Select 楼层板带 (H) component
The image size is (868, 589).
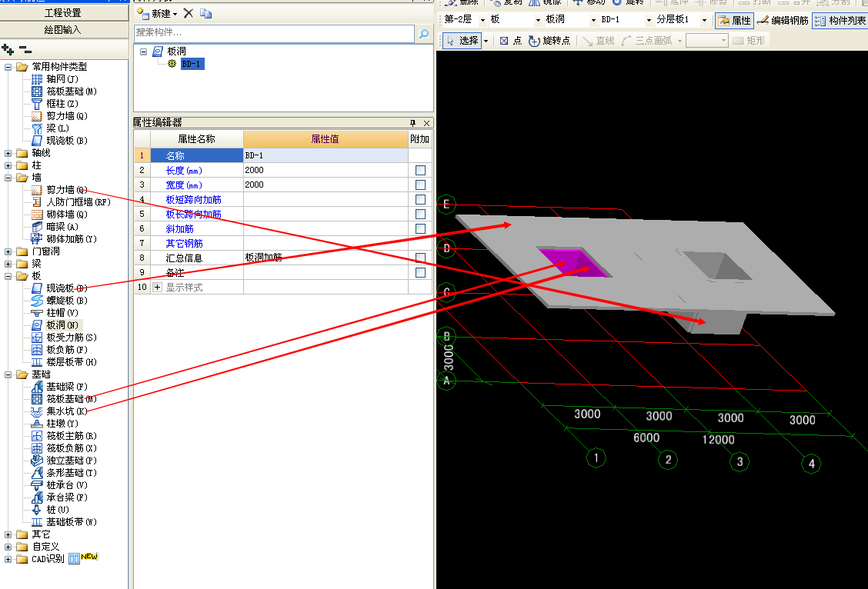[64, 361]
